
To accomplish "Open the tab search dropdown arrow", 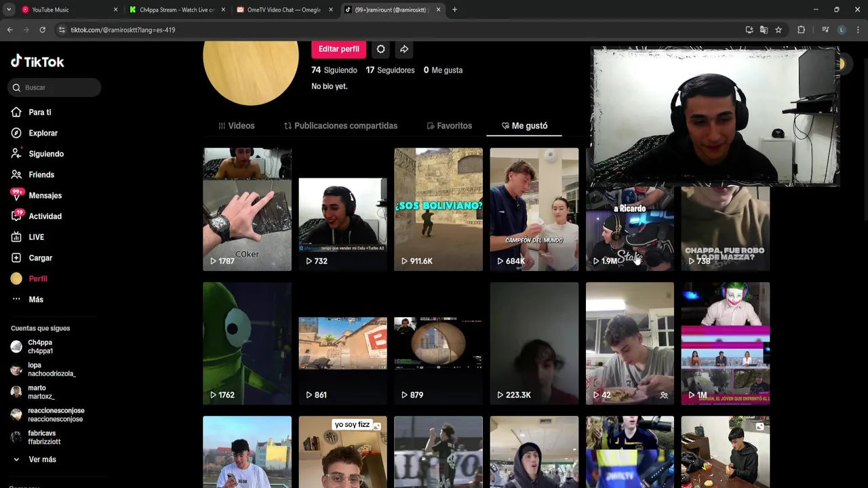I will click(8, 9).
